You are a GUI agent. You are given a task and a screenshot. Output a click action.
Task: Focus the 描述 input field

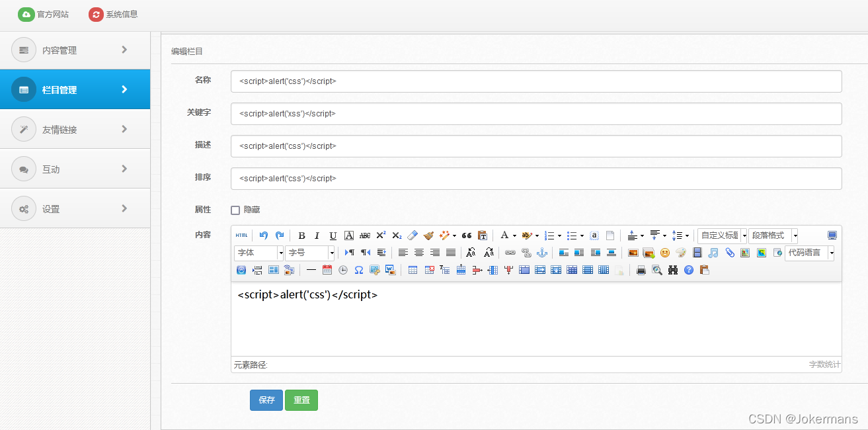(x=536, y=146)
